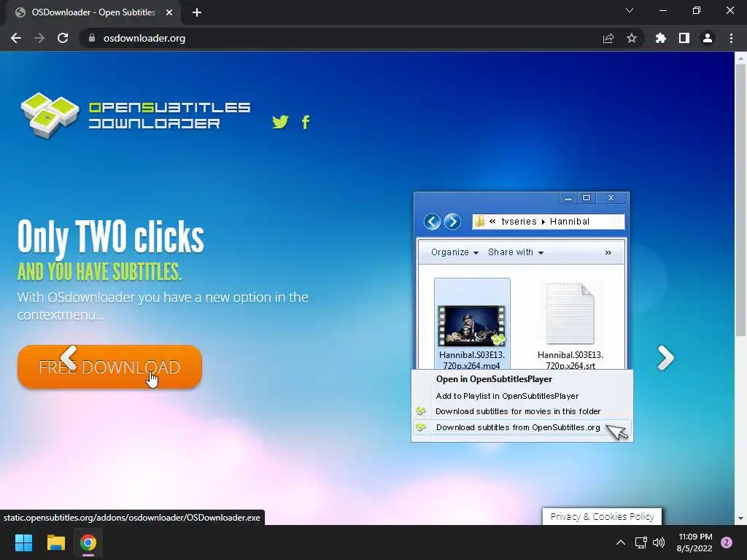Open the clock showing 11:09 PM

(x=694, y=542)
